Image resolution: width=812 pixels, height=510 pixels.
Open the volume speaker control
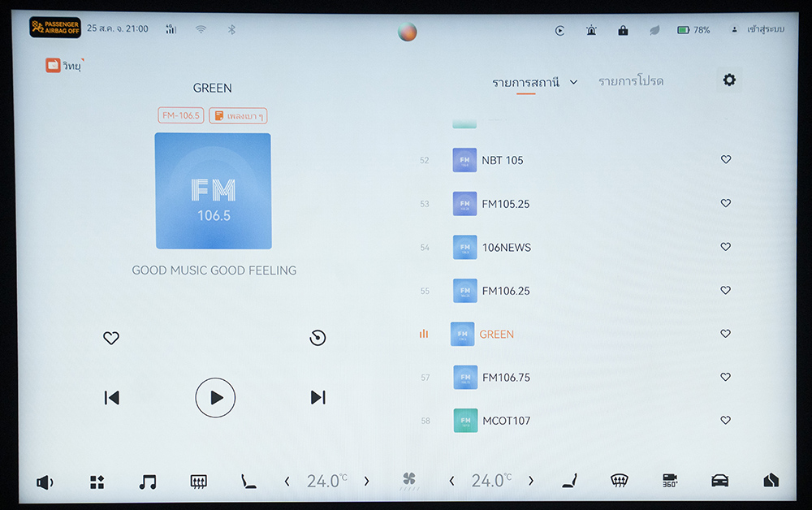click(45, 482)
